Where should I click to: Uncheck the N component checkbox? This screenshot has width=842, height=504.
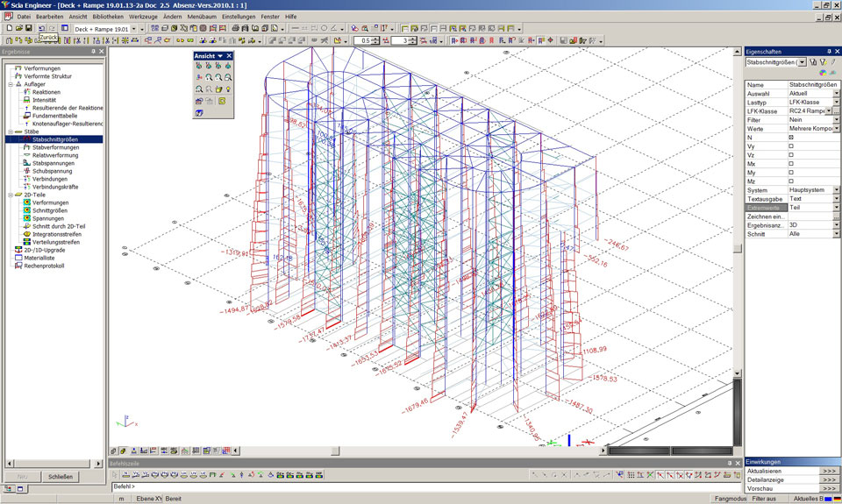click(791, 138)
